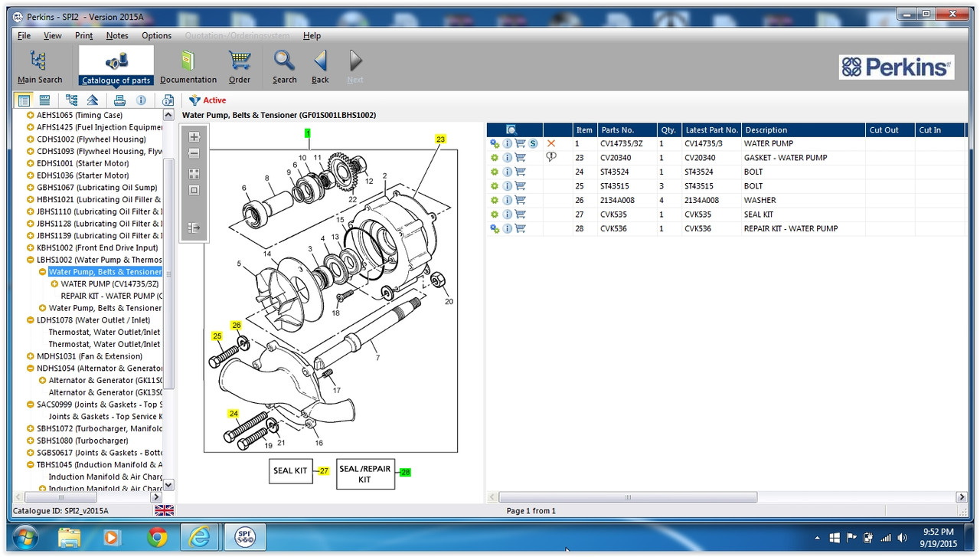Click the note bubble icon for GASKET row
The width and height of the screenshot is (980, 557).
(x=551, y=157)
